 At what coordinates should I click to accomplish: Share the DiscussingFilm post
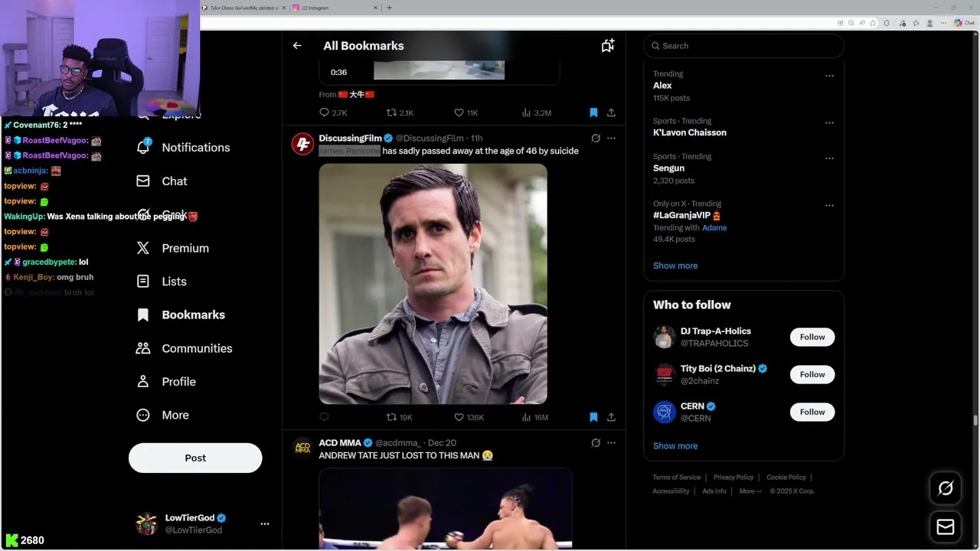[x=611, y=417]
